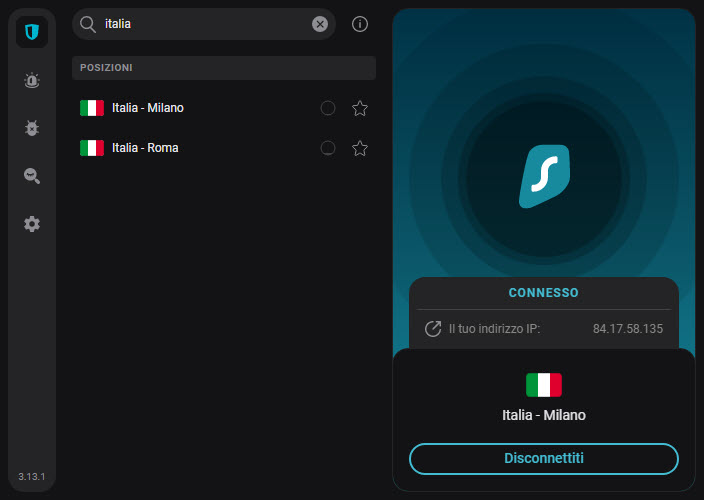Viewport: 704px width, 500px height.
Task: Click version number 3.13.1
Action: point(31,477)
